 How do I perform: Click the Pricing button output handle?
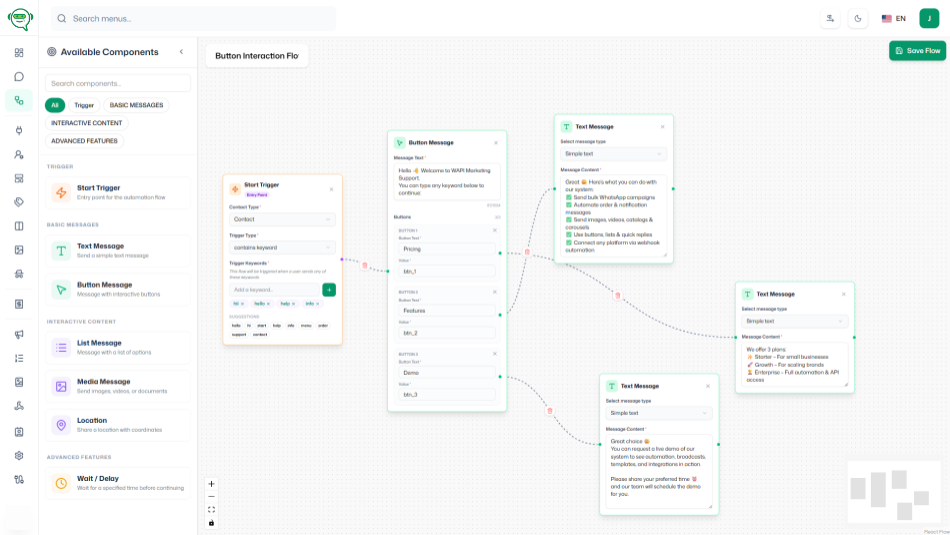pyautogui.click(x=500, y=253)
